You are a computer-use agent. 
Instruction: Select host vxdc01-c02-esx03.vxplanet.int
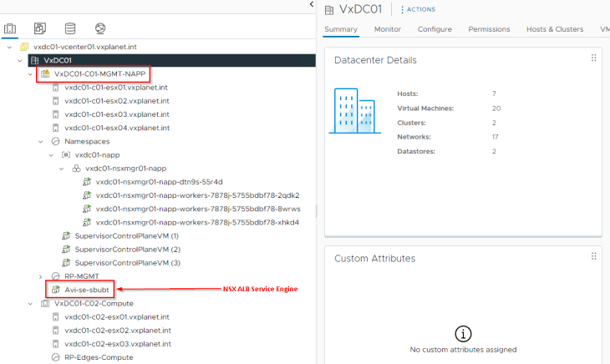click(118, 344)
